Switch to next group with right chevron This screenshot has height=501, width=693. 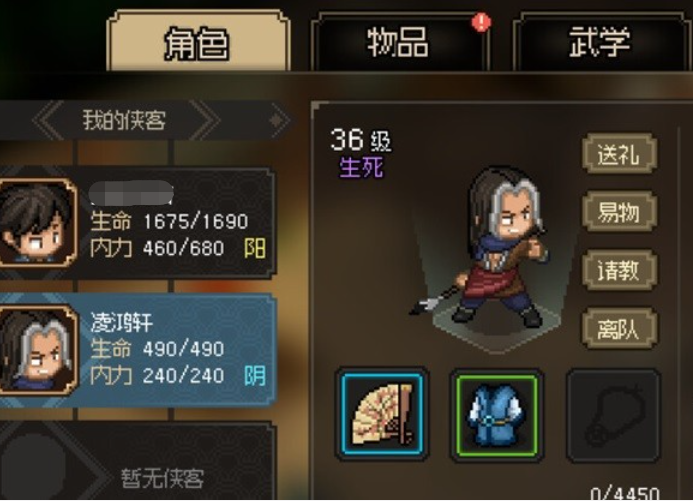pos(205,120)
